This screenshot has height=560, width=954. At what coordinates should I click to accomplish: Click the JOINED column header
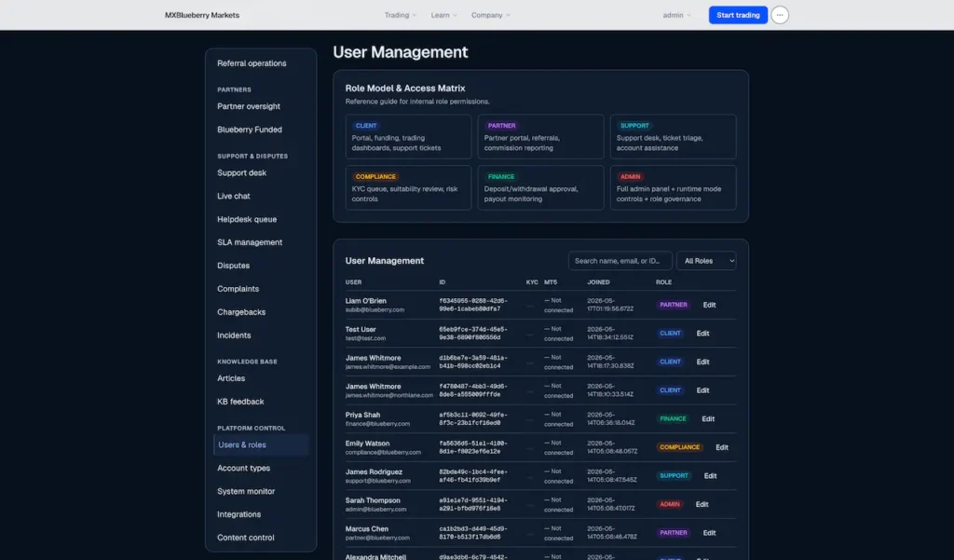(x=598, y=282)
